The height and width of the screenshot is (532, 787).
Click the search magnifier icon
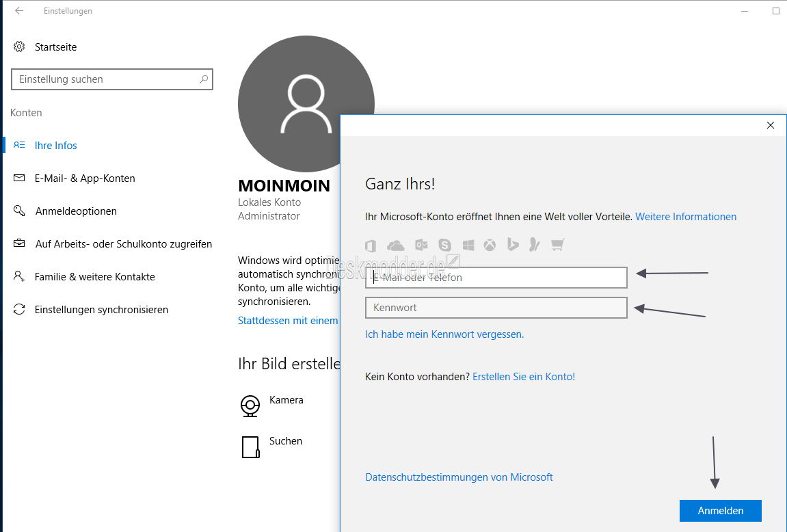[203, 79]
